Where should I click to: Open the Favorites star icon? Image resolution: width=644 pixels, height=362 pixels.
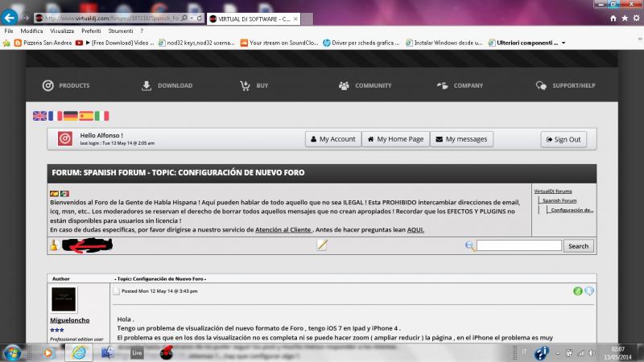tap(625, 18)
